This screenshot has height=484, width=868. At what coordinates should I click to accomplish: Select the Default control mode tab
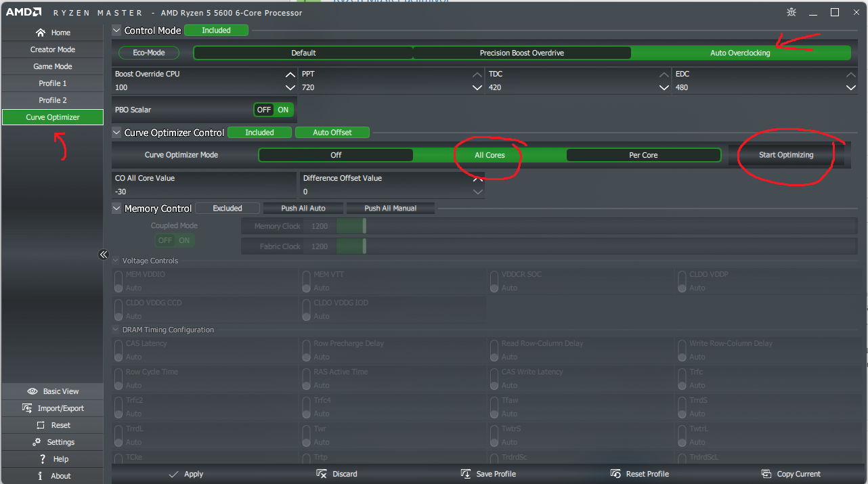(x=303, y=53)
